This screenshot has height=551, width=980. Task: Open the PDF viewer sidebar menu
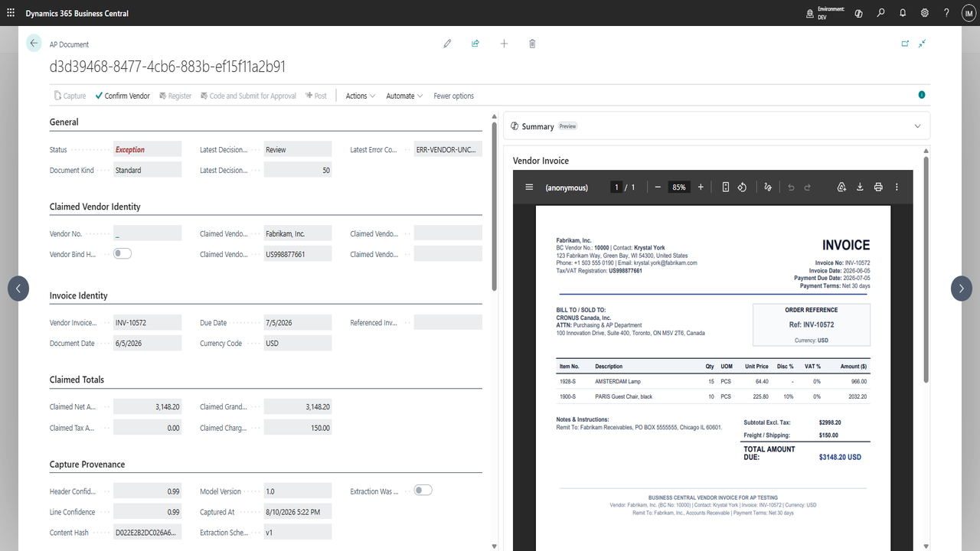[529, 187]
